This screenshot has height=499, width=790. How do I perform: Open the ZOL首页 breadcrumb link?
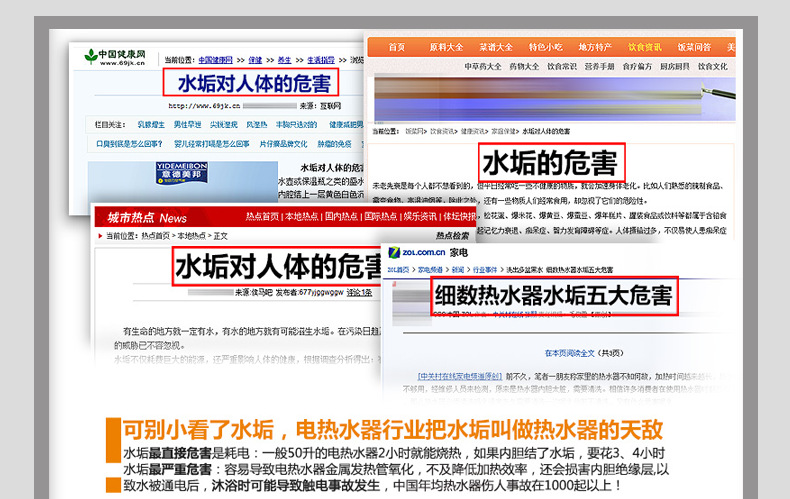(398, 270)
